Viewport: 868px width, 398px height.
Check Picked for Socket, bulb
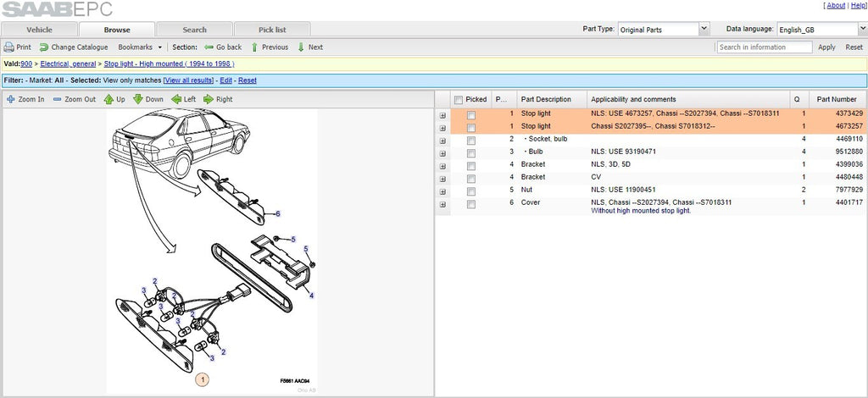coord(470,141)
